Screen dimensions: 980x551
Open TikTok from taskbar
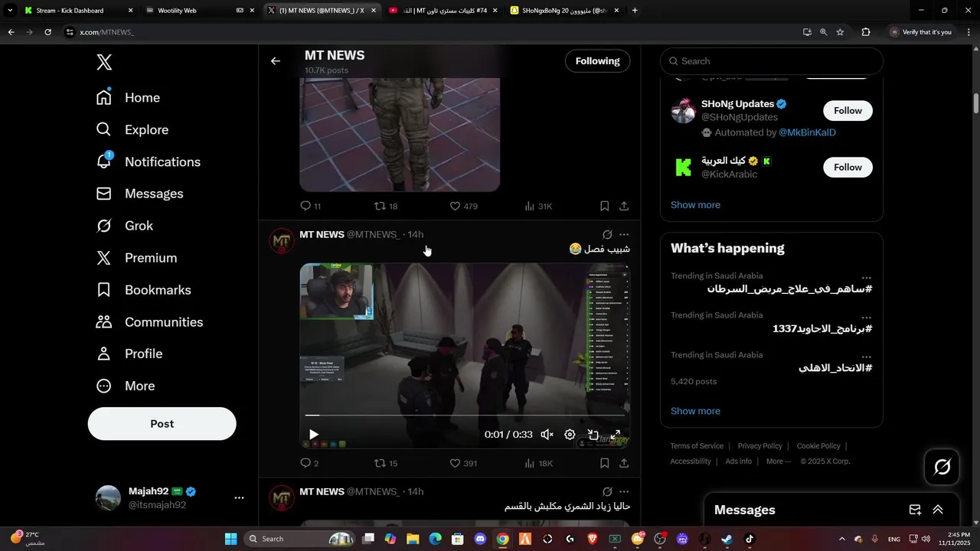749,539
